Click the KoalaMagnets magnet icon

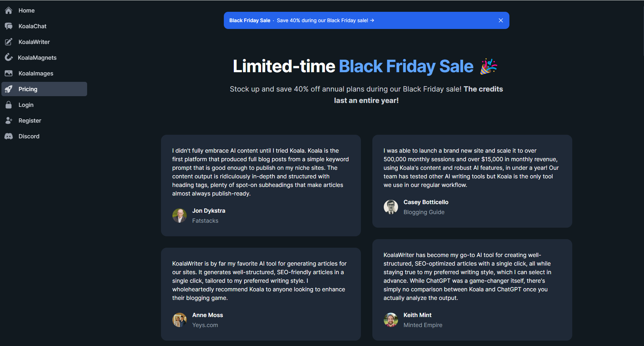pos(9,58)
